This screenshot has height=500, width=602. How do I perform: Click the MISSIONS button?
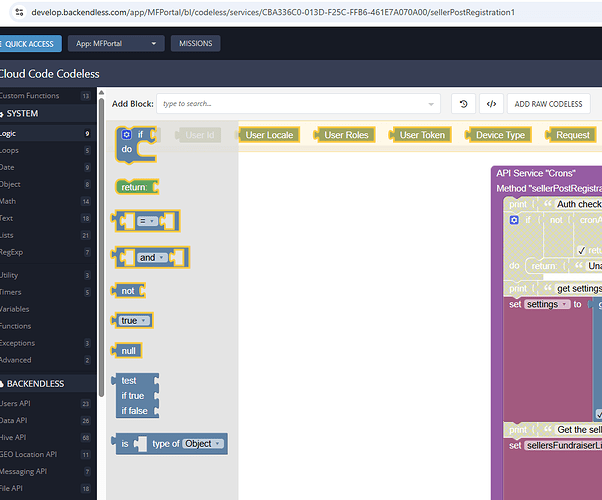coord(196,44)
